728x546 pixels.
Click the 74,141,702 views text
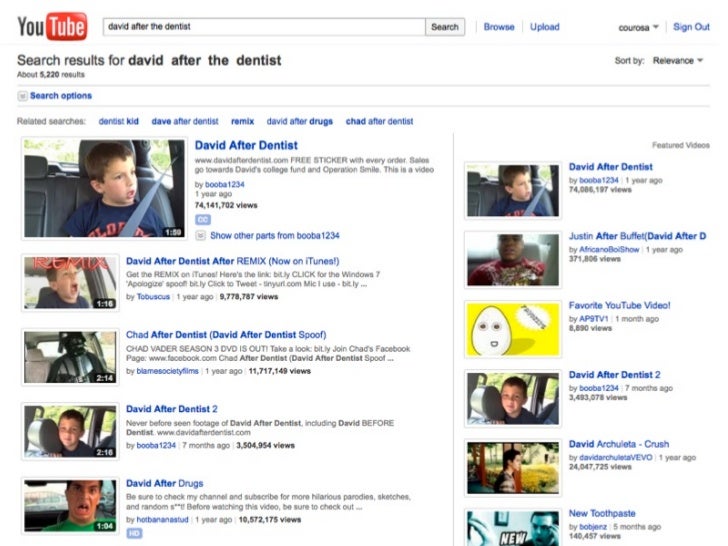(x=226, y=205)
